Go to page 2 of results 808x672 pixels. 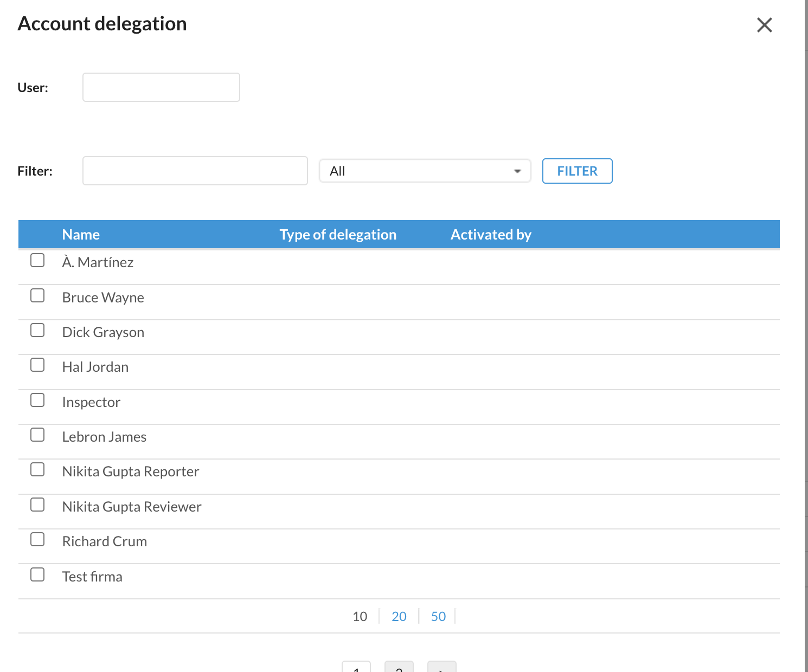399,668
